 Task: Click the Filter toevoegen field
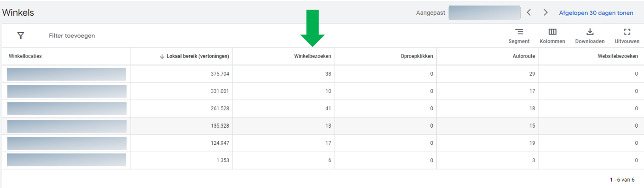(72, 35)
